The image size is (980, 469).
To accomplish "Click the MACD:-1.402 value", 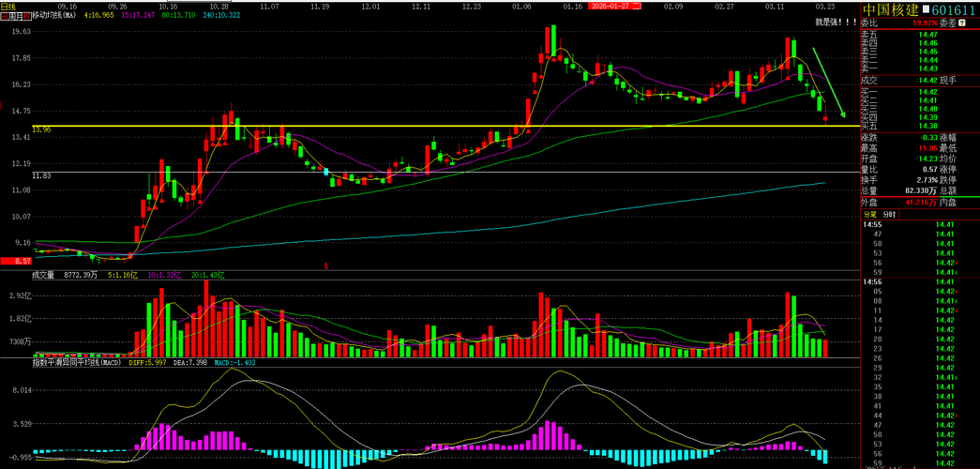I will coord(235,362).
